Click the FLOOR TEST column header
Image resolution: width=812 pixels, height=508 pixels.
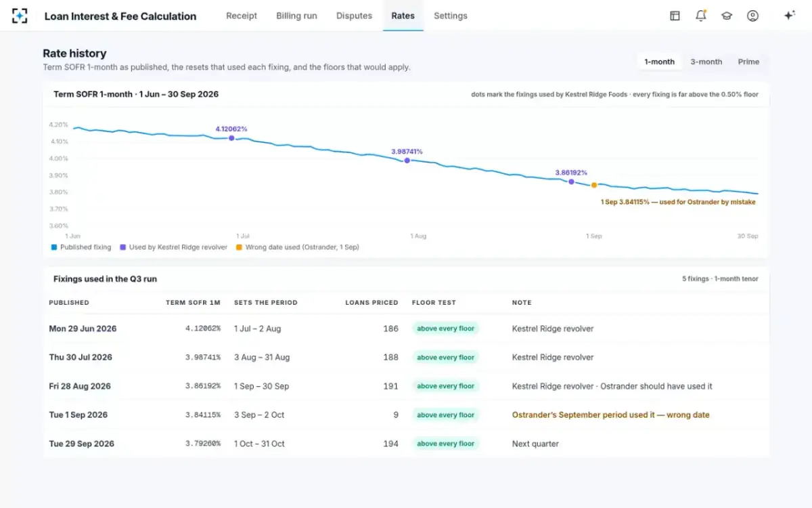pos(434,303)
